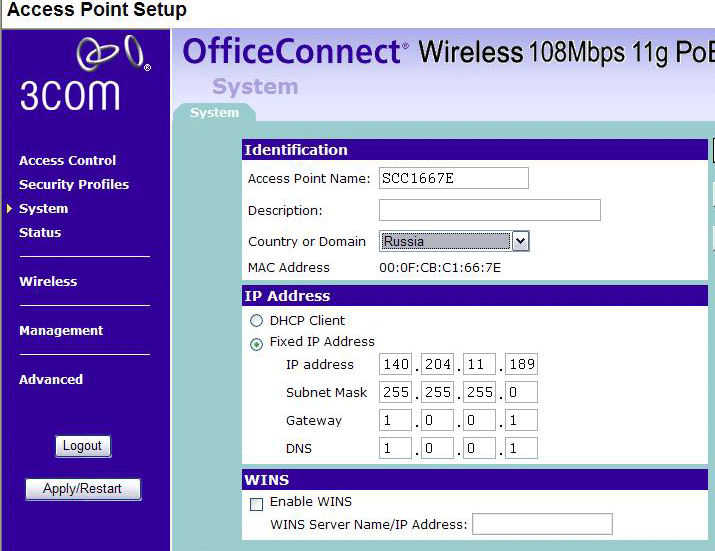The image size is (715, 551).
Task: Click IP address second octet 204
Action: [x=437, y=364]
